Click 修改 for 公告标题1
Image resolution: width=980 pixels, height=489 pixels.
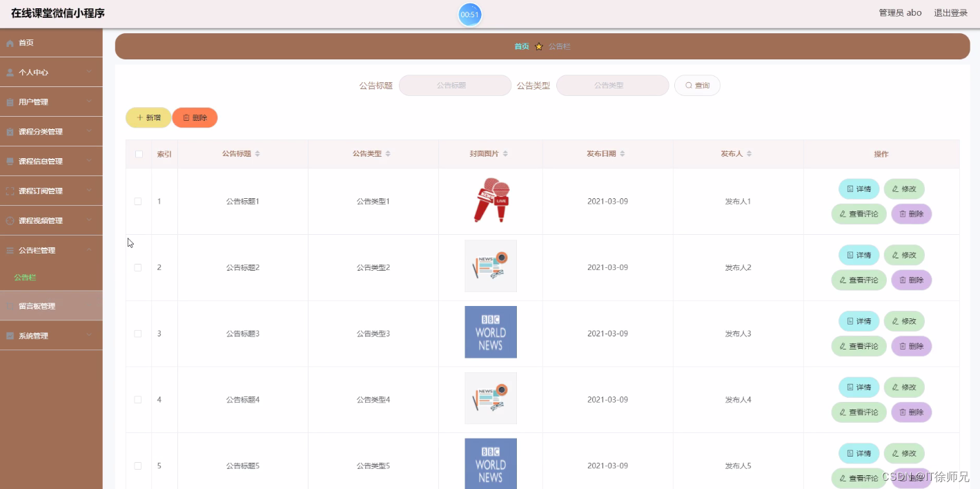(x=904, y=189)
